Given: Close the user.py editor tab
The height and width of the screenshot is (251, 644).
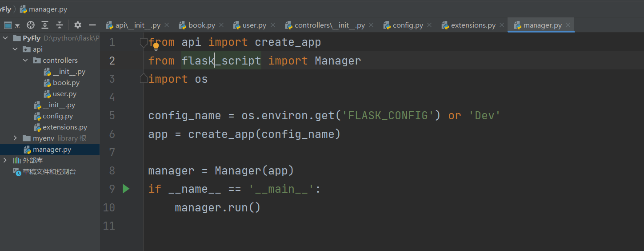Looking at the screenshot, I should [x=272, y=25].
